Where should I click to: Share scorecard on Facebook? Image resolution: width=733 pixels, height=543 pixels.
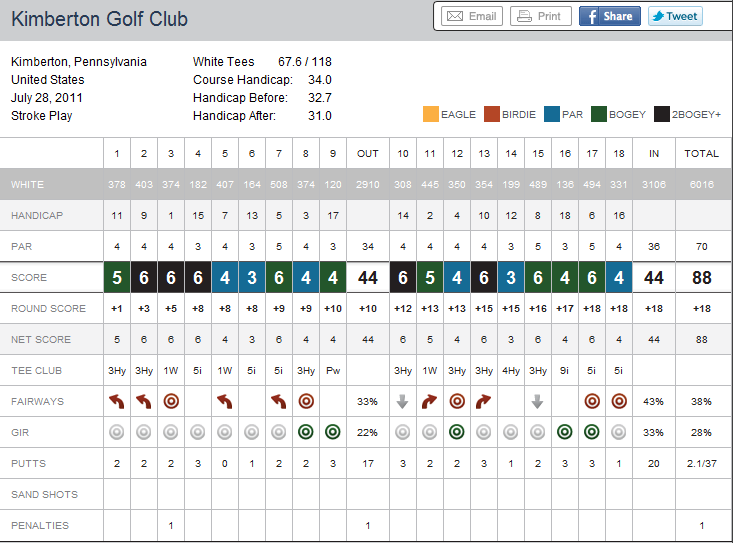pyautogui.click(x=609, y=16)
